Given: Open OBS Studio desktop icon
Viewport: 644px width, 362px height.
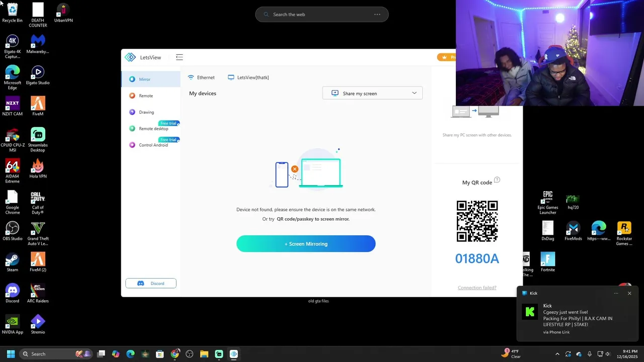Looking at the screenshot, I should coord(13,231).
